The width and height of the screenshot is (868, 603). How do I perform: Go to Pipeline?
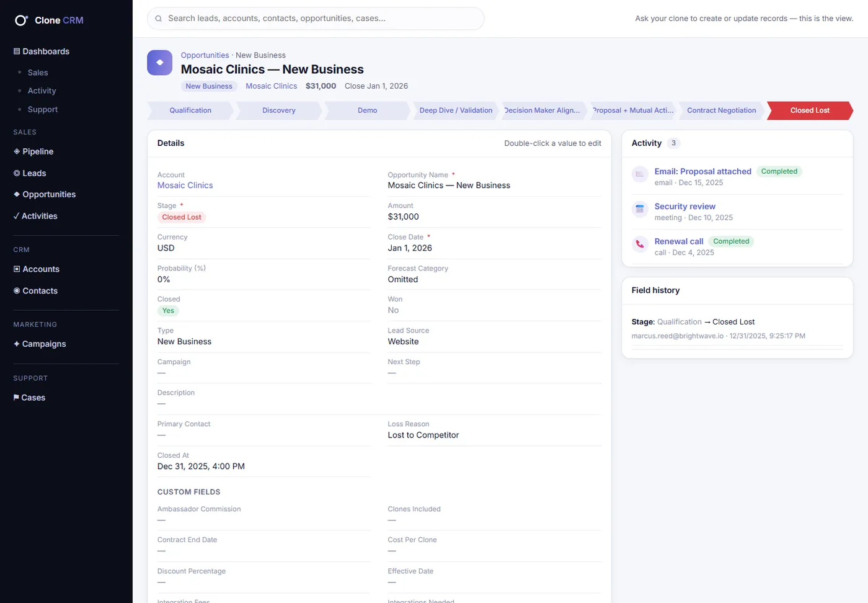33,151
